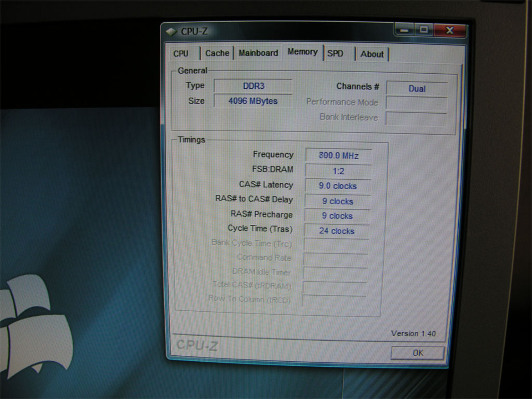This screenshot has height=399, width=532.
Task: Click the empty Bank Cycle Time (Trc) field
Action: click(x=336, y=245)
